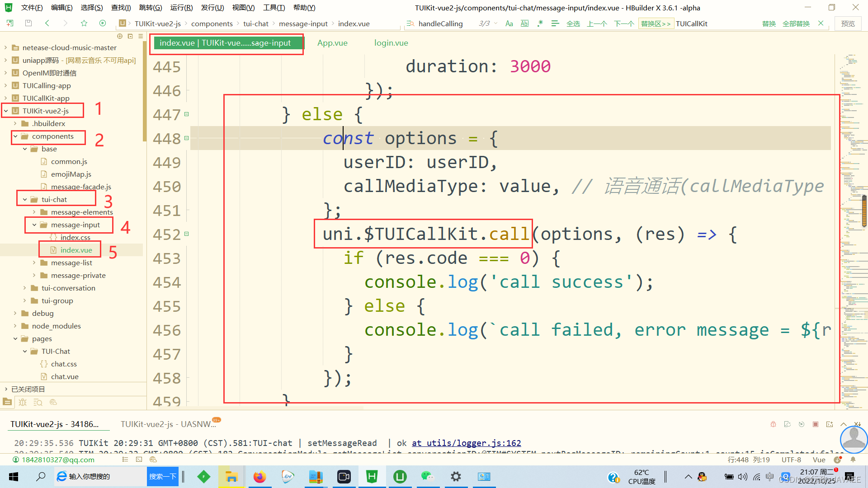Click the new file toolbar icon
Viewport: 868px width, 488px height.
click(10, 23)
